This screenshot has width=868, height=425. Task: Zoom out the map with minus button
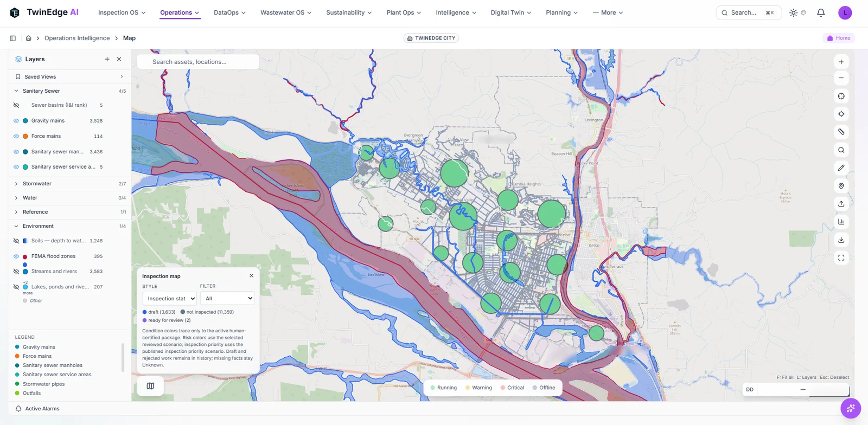841,78
